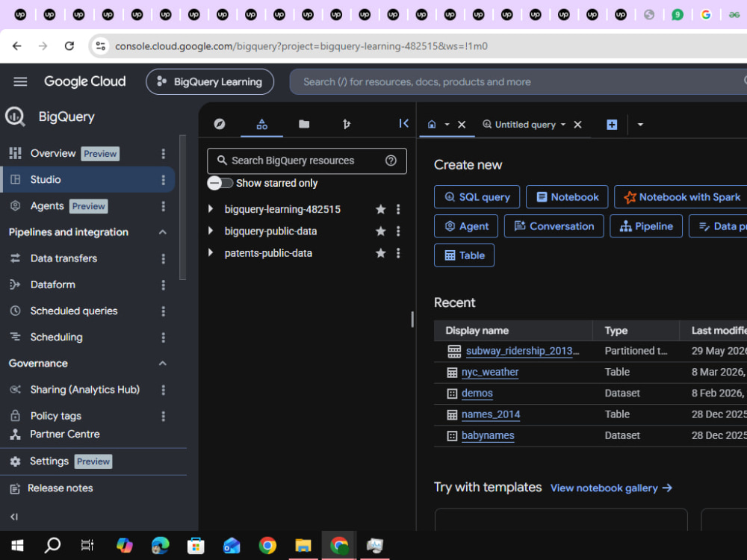Screen dimensions: 747x560
Task: Open Agents in the sidebar
Action: point(46,206)
